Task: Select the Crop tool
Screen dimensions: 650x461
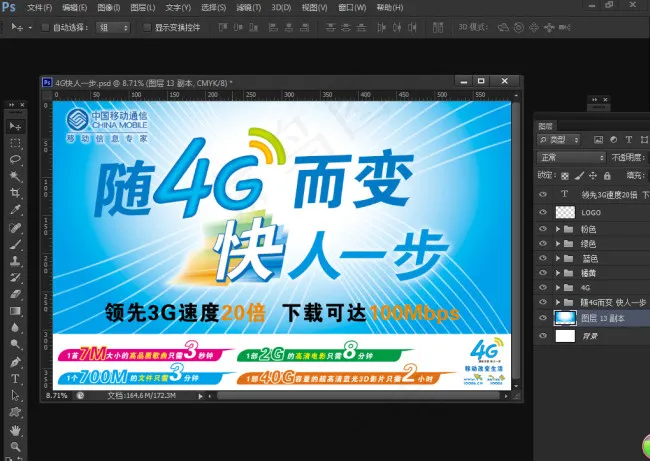Action: coord(15,193)
